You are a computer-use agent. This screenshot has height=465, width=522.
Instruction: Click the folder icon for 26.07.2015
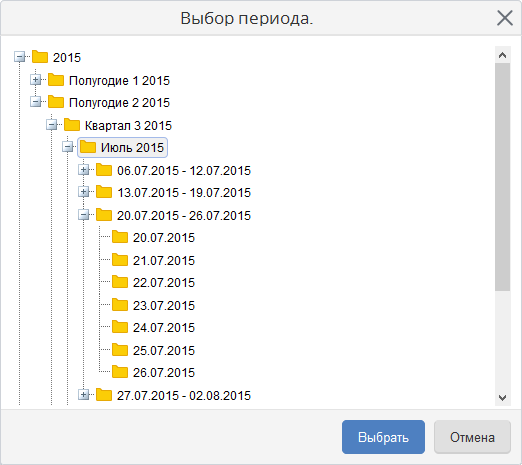(x=120, y=372)
